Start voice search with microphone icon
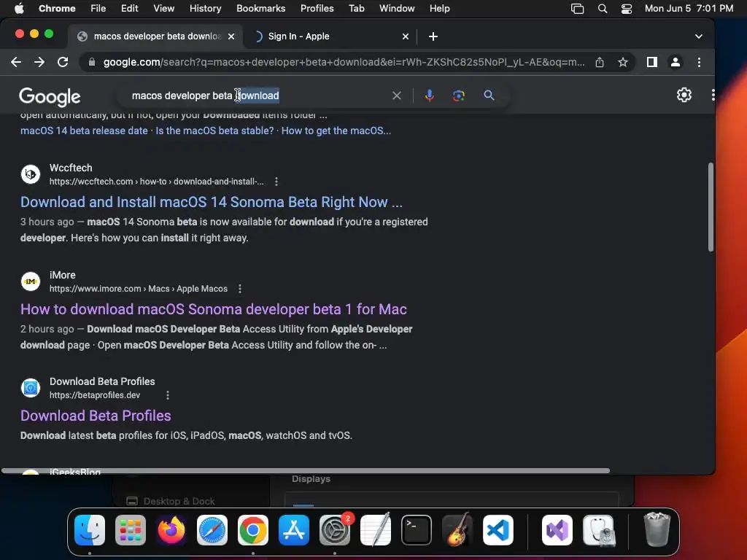 [429, 96]
